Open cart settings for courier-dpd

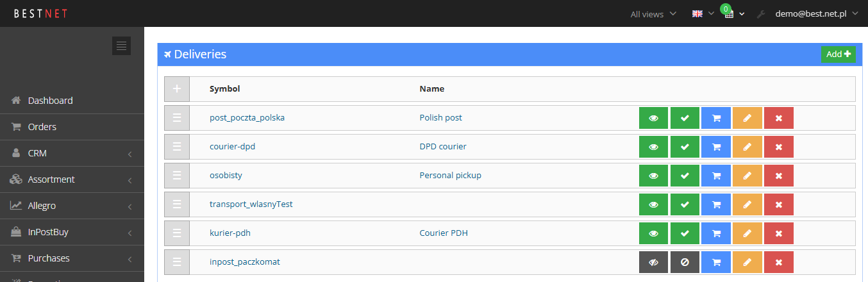(x=716, y=147)
